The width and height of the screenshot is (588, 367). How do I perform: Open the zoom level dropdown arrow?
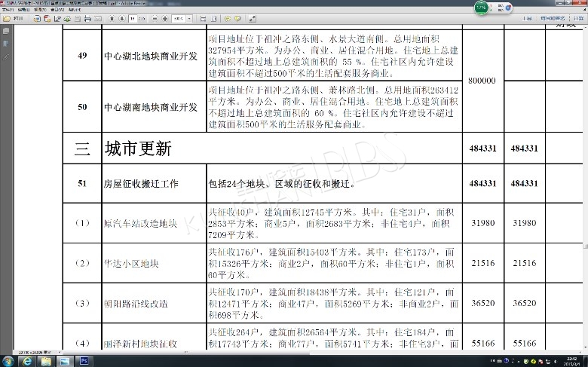click(189, 18)
